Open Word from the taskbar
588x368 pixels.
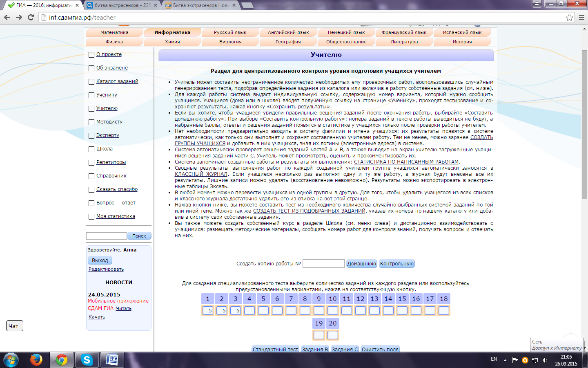[x=112, y=360]
